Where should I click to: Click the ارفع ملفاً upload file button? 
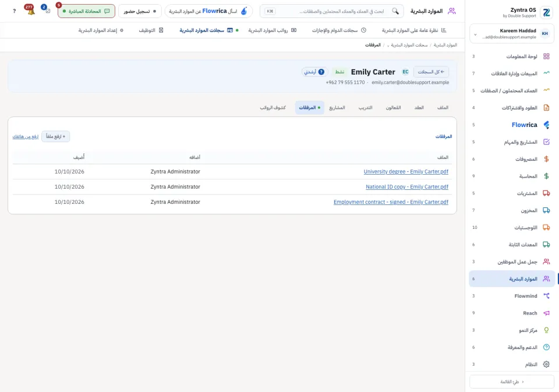pyautogui.click(x=56, y=136)
